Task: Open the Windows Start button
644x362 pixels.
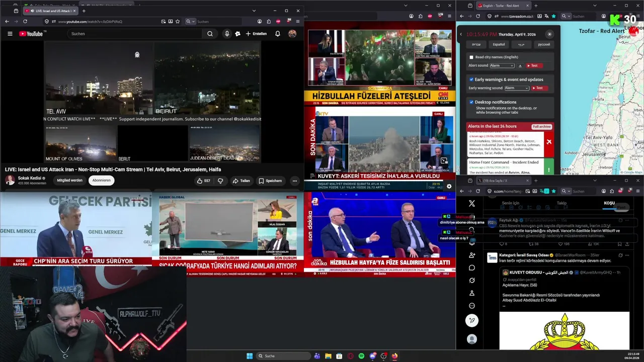Action: (x=249, y=356)
